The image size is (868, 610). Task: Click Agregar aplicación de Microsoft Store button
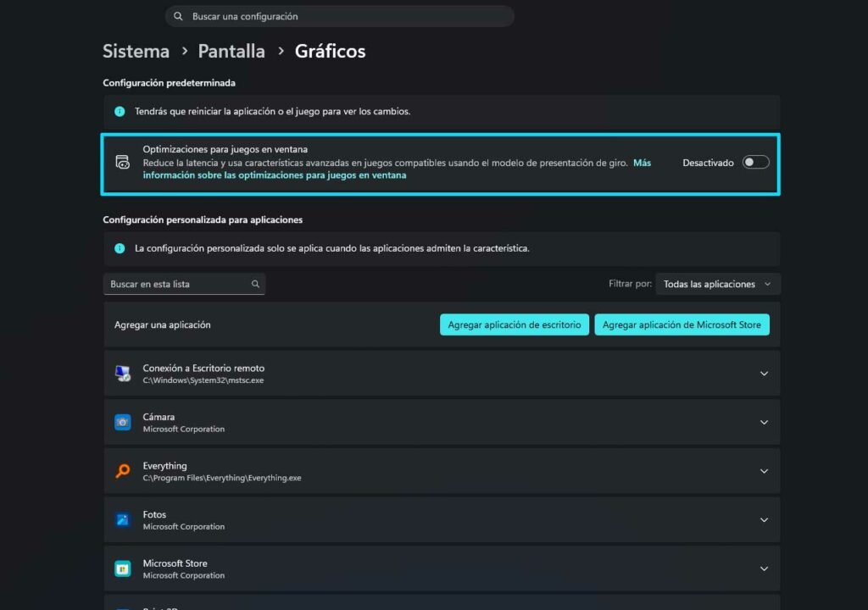click(682, 325)
